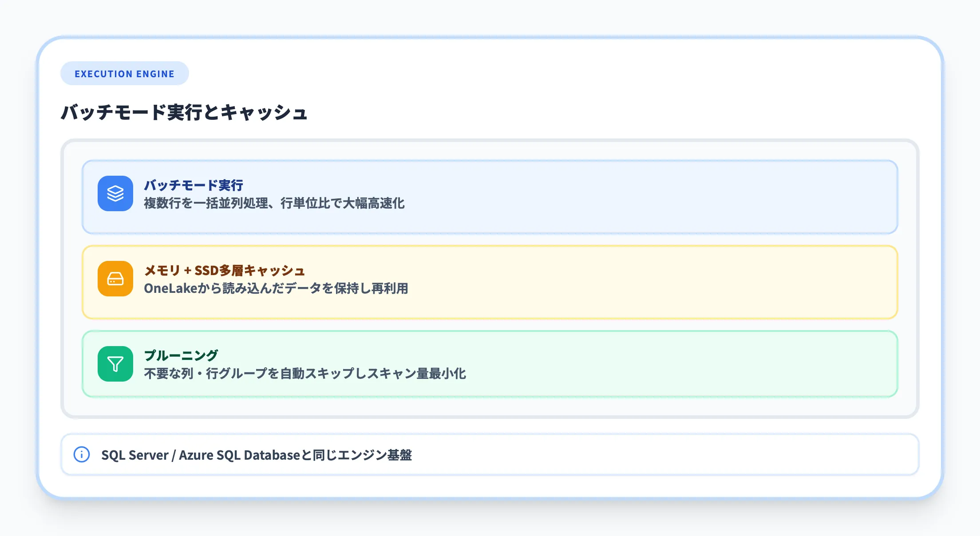Click the 行単位比で大幅高速化 phrase
The width and height of the screenshot is (980, 536).
point(343,203)
